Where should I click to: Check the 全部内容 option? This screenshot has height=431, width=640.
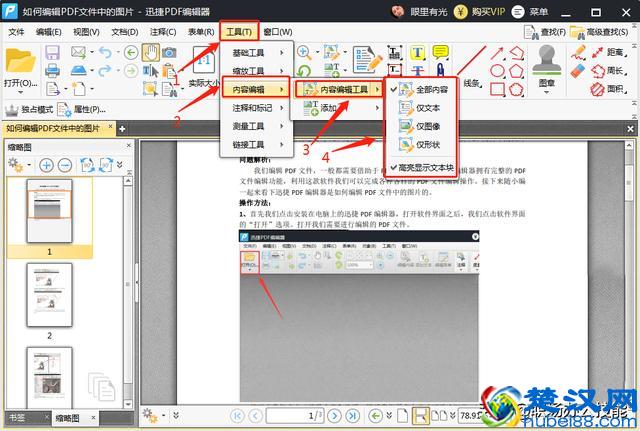(x=420, y=89)
